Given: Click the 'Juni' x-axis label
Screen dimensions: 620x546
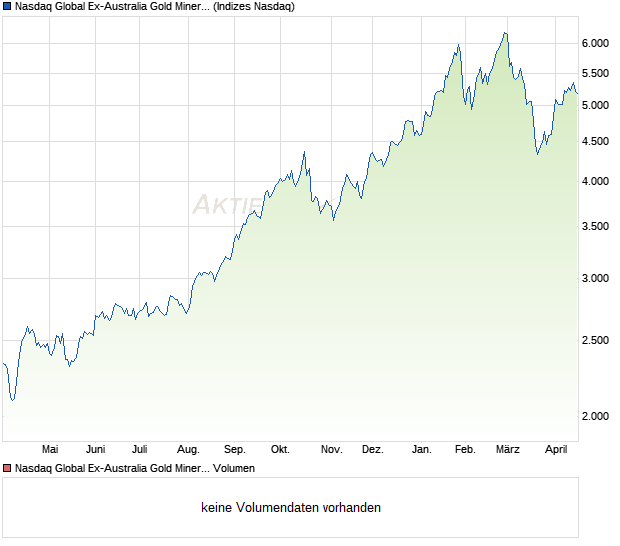Looking at the screenshot, I should pyautogui.click(x=95, y=449).
